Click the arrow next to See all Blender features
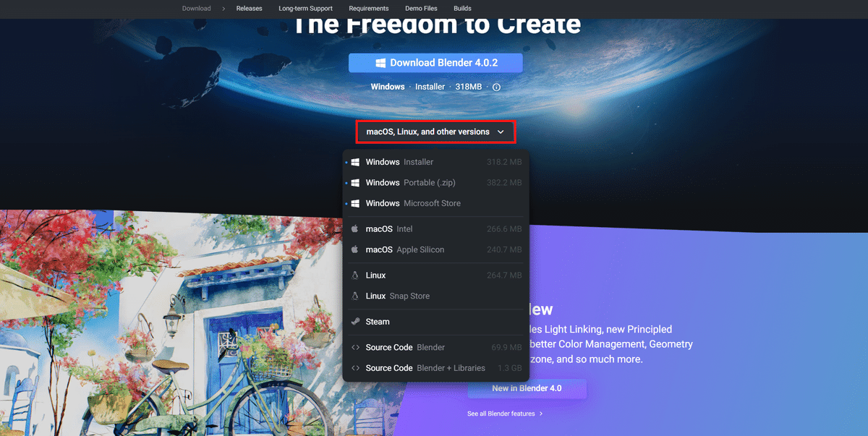This screenshot has width=868, height=436. point(541,414)
